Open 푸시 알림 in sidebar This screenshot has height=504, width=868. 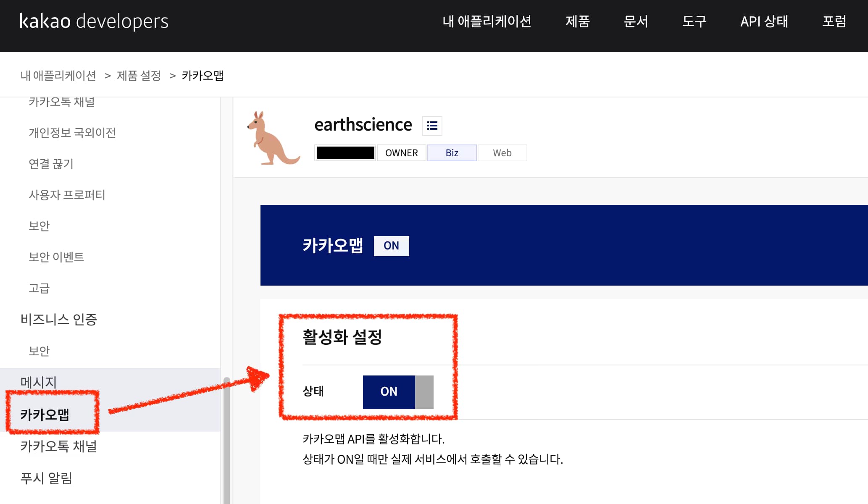[x=46, y=478]
